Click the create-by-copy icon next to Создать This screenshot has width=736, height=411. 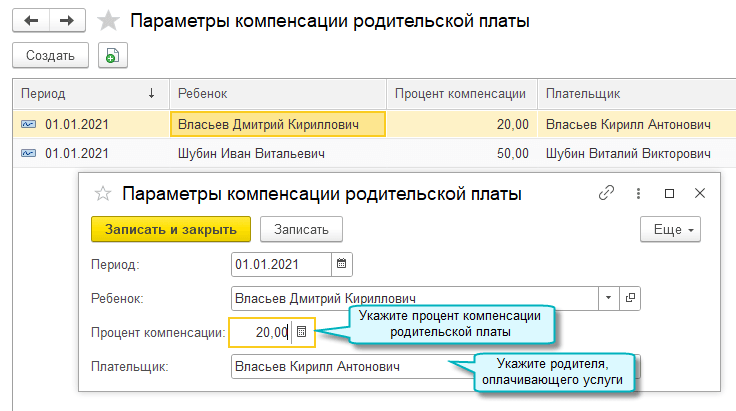click(112, 56)
